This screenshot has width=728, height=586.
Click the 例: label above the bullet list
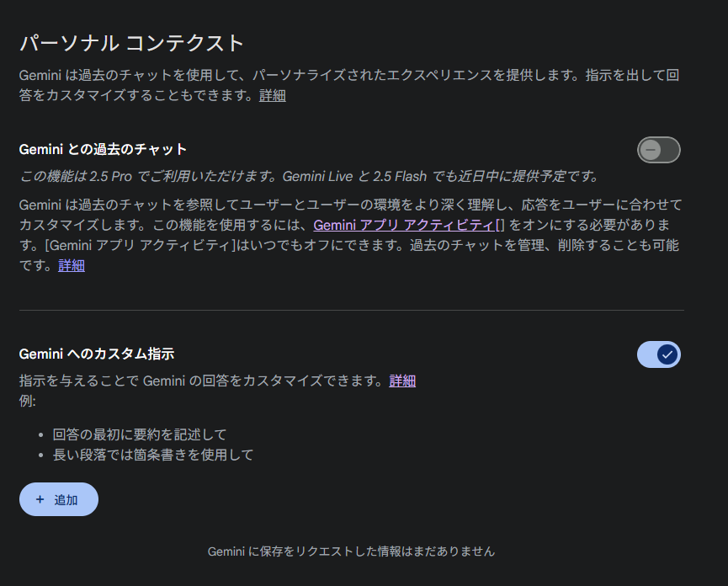click(x=28, y=401)
